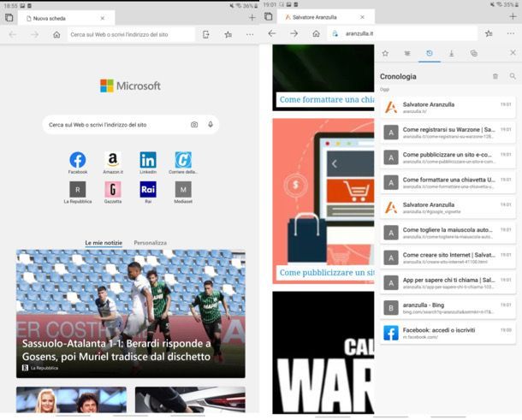522x420 pixels.
Task: Open 'Salvatore Aranzulla' aranzulla.it/ history entry
Action: (x=448, y=107)
